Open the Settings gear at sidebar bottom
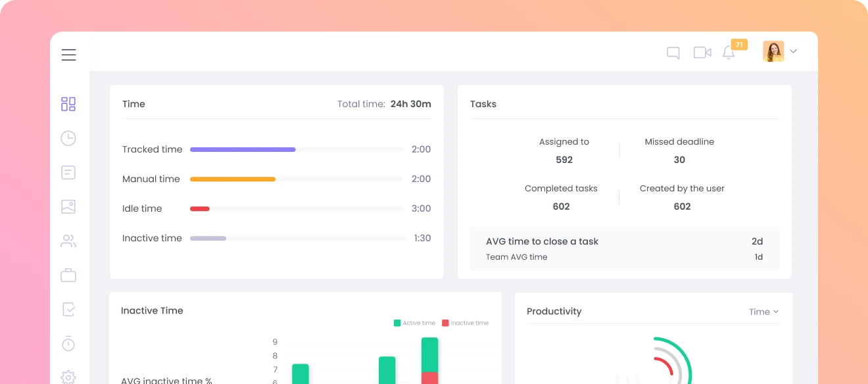Viewport: 868px width, 384px height. point(68,377)
